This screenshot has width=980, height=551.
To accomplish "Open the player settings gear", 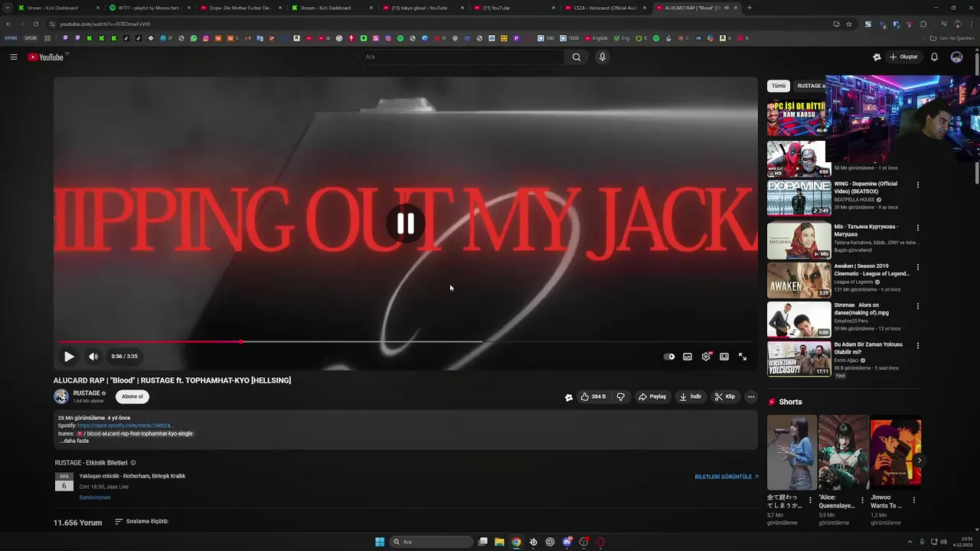I will pos(706,357).
